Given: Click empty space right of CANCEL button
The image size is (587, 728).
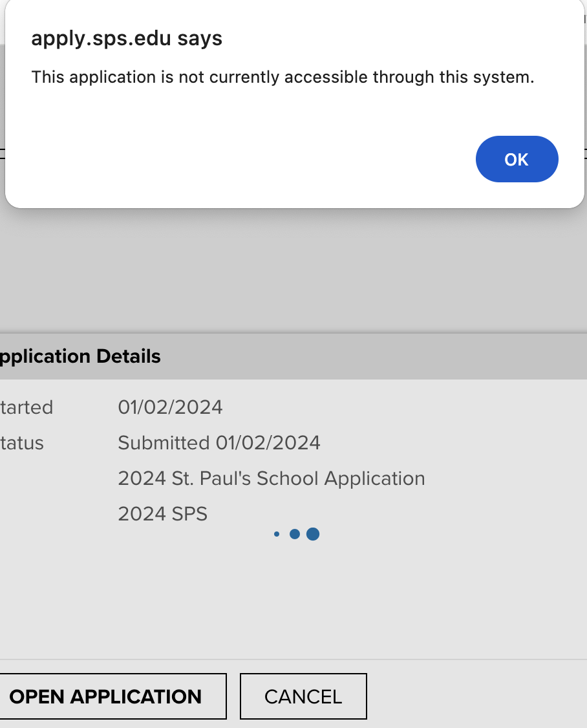Looking at the screenshot, I should (x=478, y=696).
